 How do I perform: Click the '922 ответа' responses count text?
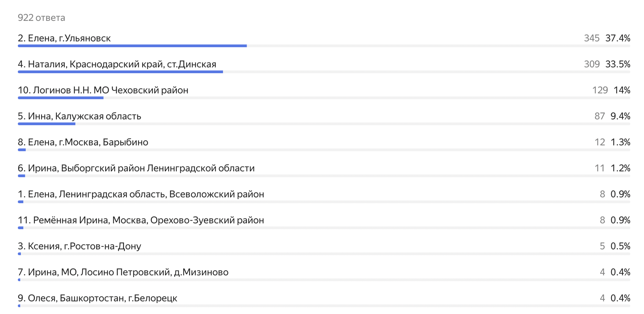pos(41,17)
